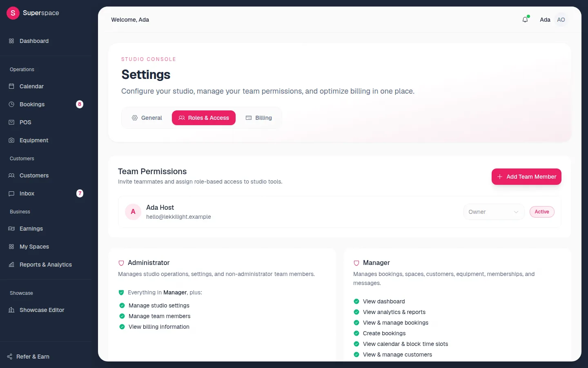The width and height of the screenshot is (588, 368).
Task: Click the Reports & Analytics chart icon
Action: [11, 265]
